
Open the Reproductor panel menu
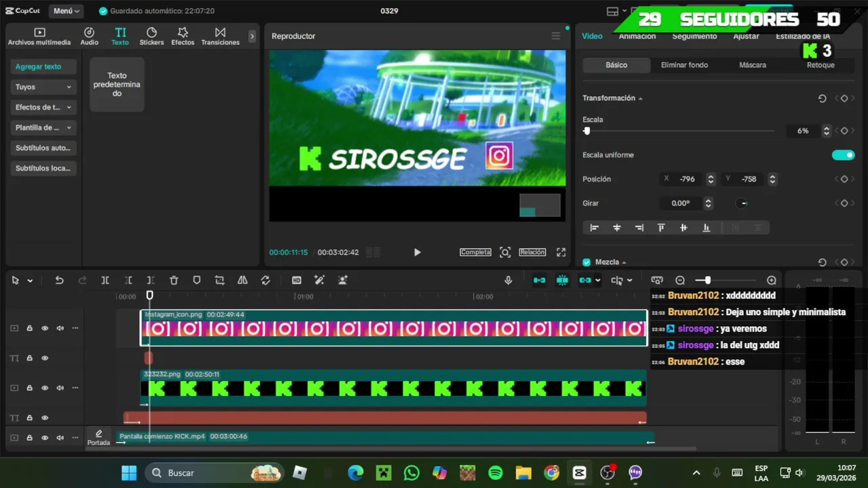pos(556,36)
